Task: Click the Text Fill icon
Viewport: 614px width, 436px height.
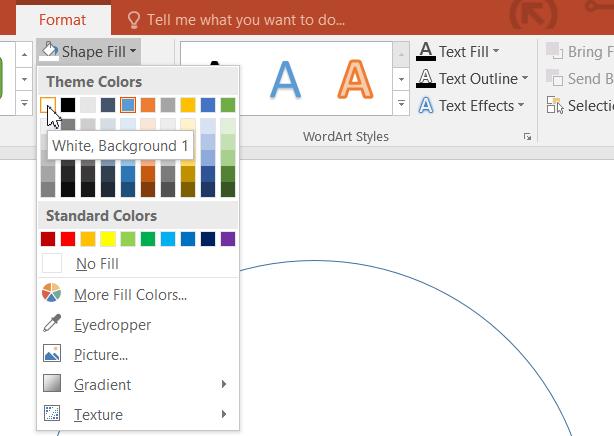Action: (x=426, y=52)
